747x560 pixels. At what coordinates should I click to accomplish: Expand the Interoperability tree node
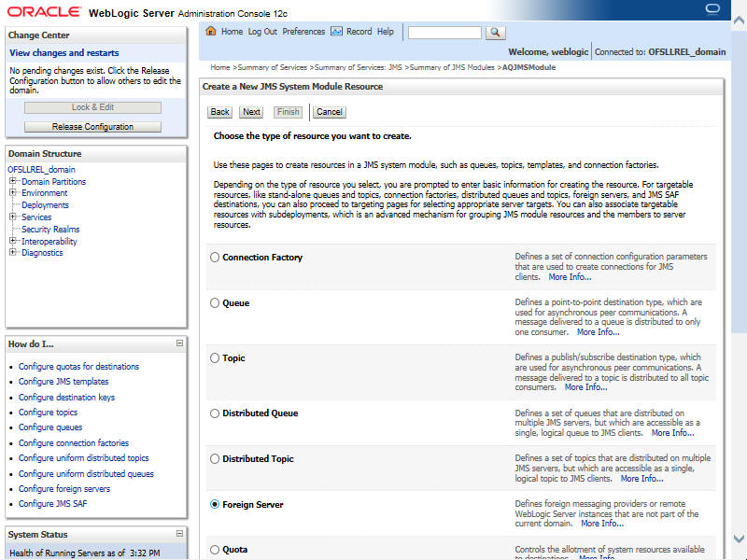point(13,241)
